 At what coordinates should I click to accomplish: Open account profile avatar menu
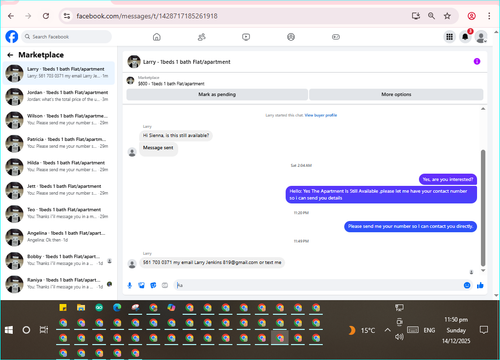pyautogui.click(x=481, y=37)
